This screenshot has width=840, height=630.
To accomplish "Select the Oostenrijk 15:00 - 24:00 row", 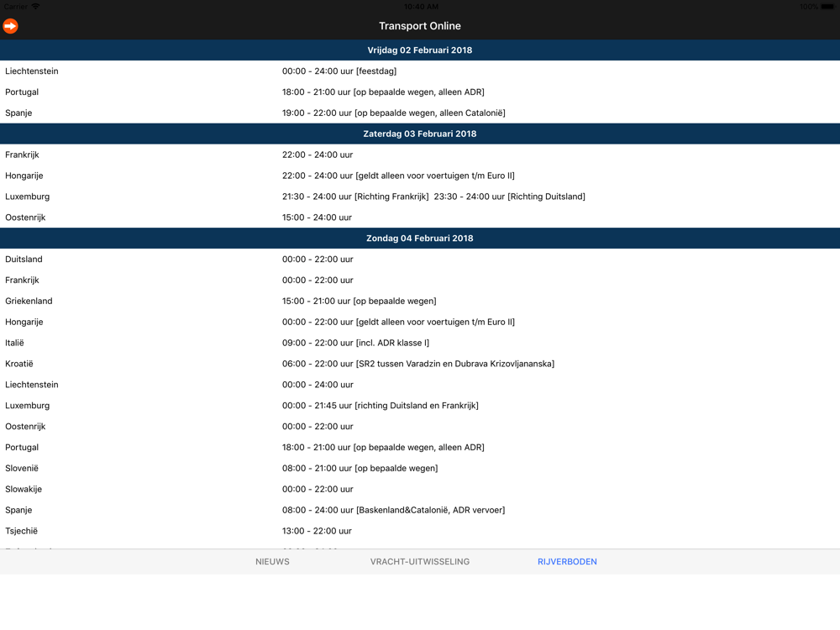I will pos(420,217).
